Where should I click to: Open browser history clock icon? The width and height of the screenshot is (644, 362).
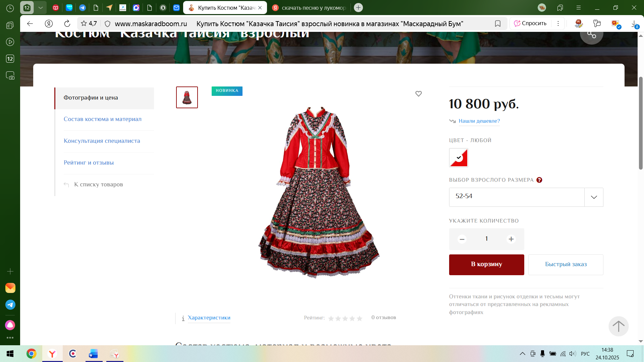(10, 8)
